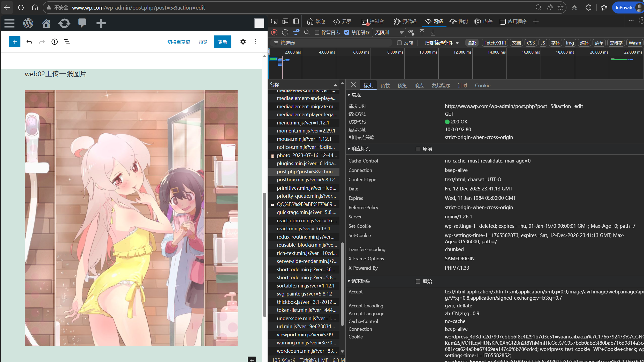644x362 pixels.
Task: Open the document list view icon
Action: pos(67,42)
